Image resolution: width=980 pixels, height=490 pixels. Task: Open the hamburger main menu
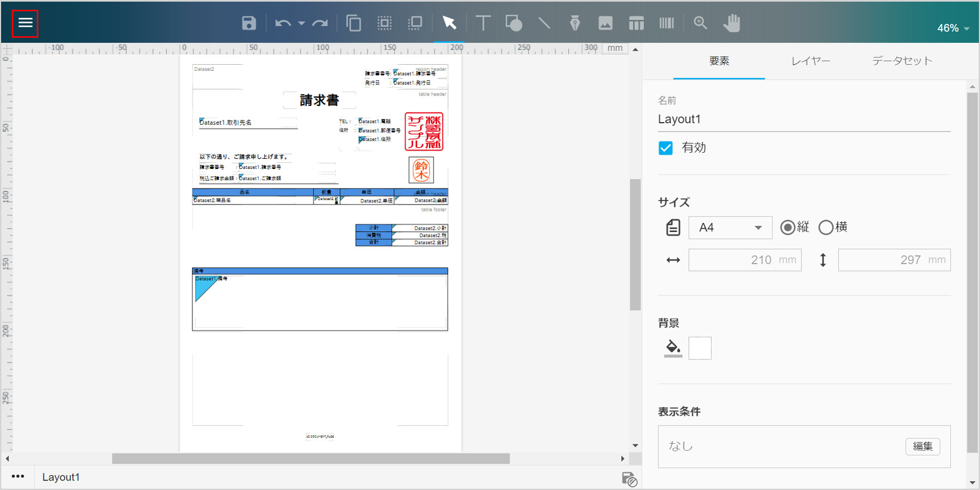25,23
